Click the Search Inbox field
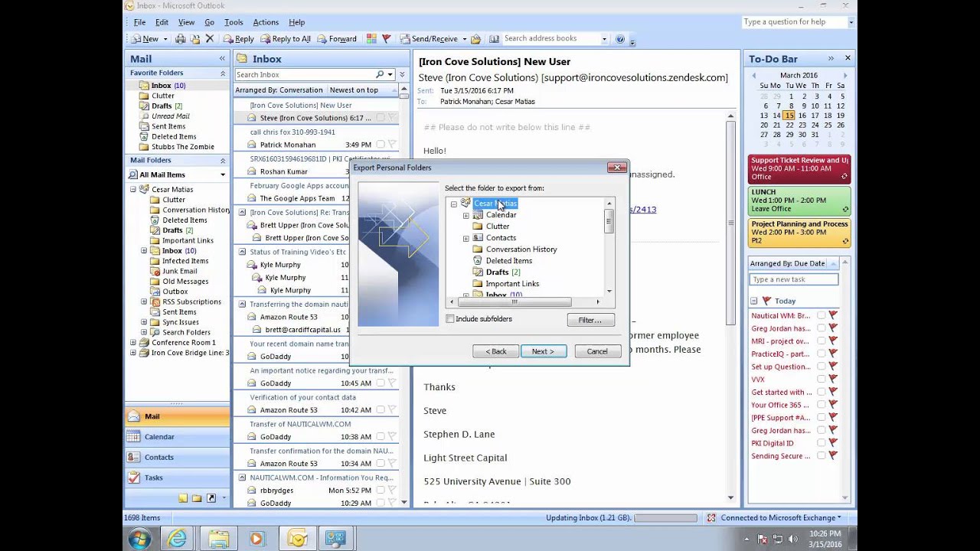Screen dimensions: 980x551 tap(304, 74)
